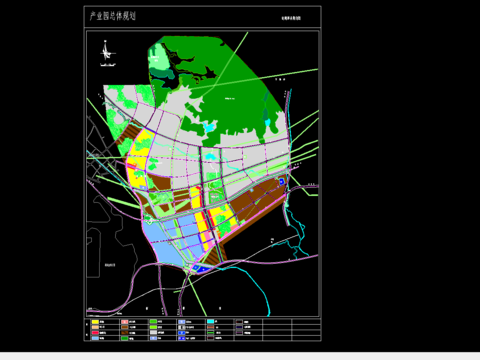Select the cyan water legend swatch
This screenshot has height=360, width=480.
point(210,321)
